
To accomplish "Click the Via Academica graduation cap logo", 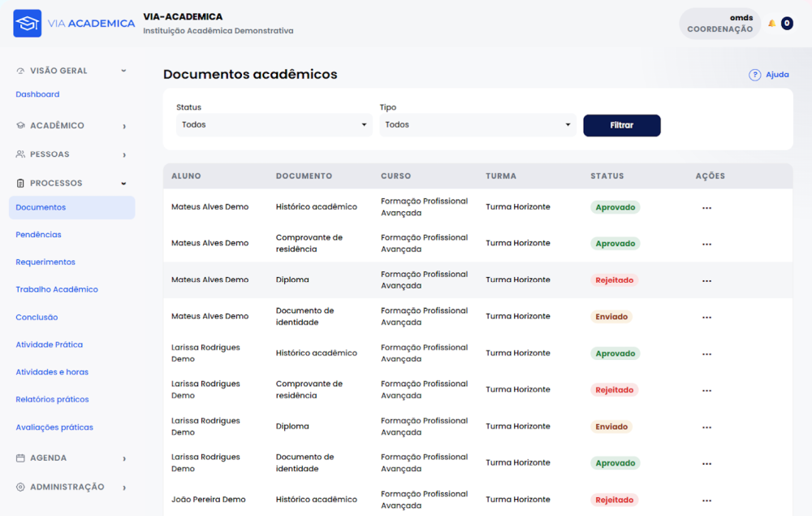I will pyautogui.click(x=28, y=24).
